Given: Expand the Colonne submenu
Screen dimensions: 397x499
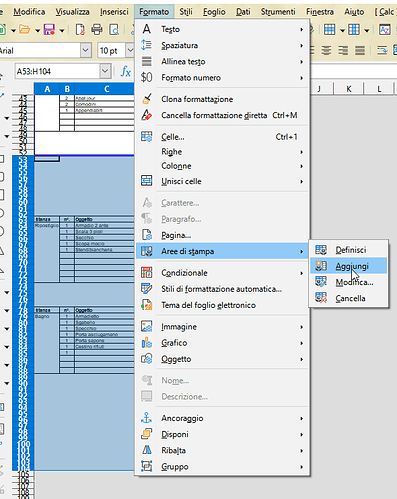Looking at the screenshot, I should (222, 166).
